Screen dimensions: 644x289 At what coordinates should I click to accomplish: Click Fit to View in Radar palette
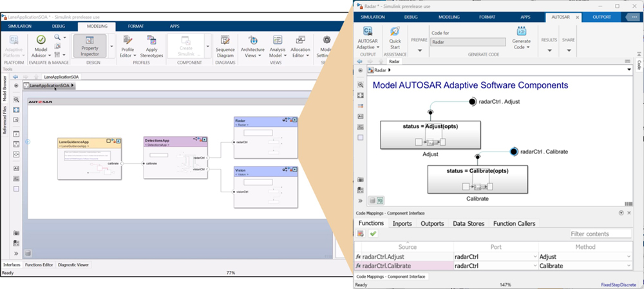(x=360, y=95)
